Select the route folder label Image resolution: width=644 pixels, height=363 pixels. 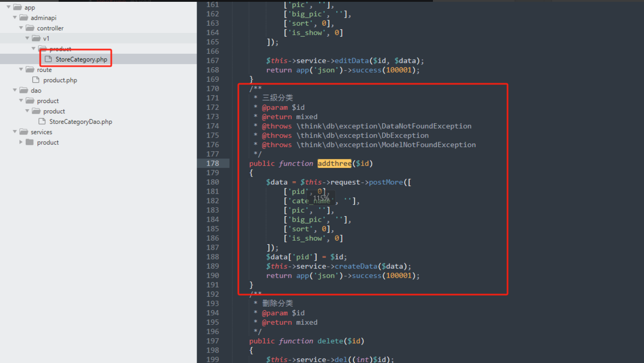coord(44,70)
